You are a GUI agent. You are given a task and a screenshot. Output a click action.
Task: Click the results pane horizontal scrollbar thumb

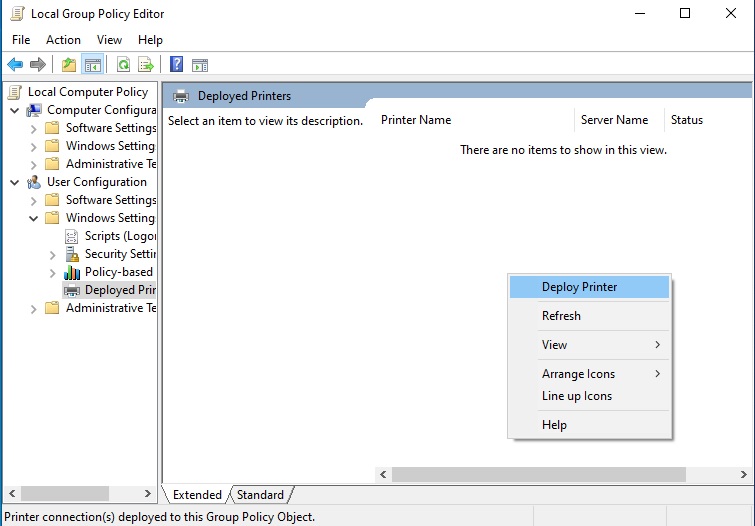(x=539, y=474)
